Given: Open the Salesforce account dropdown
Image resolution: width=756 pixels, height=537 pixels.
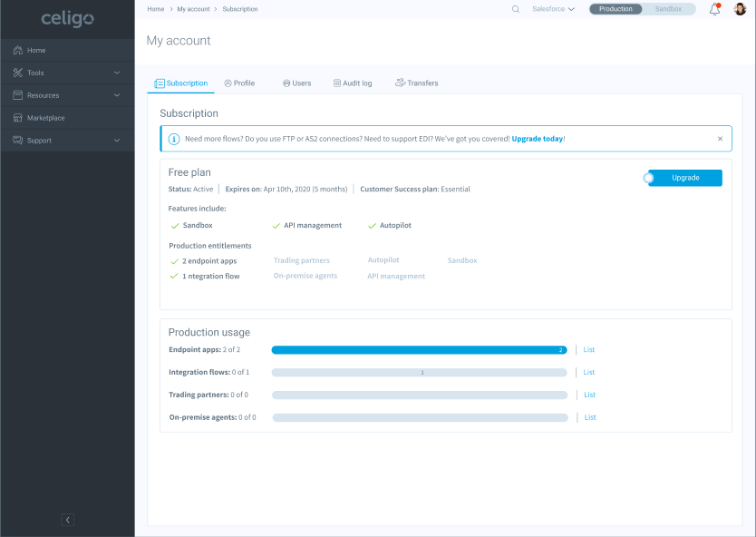Looking at the screenshot, I should pos(553,9).
